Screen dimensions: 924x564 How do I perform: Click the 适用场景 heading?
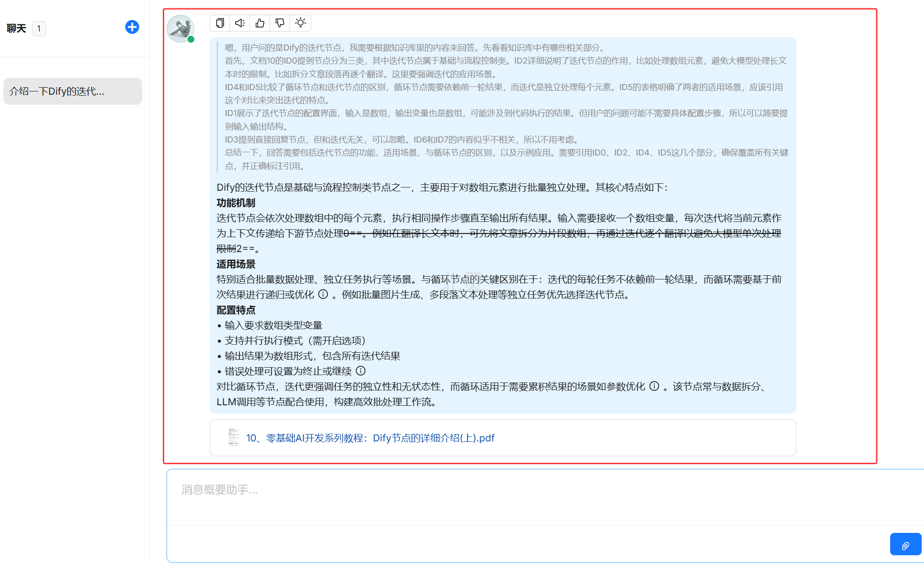click(x=236, y=264)
